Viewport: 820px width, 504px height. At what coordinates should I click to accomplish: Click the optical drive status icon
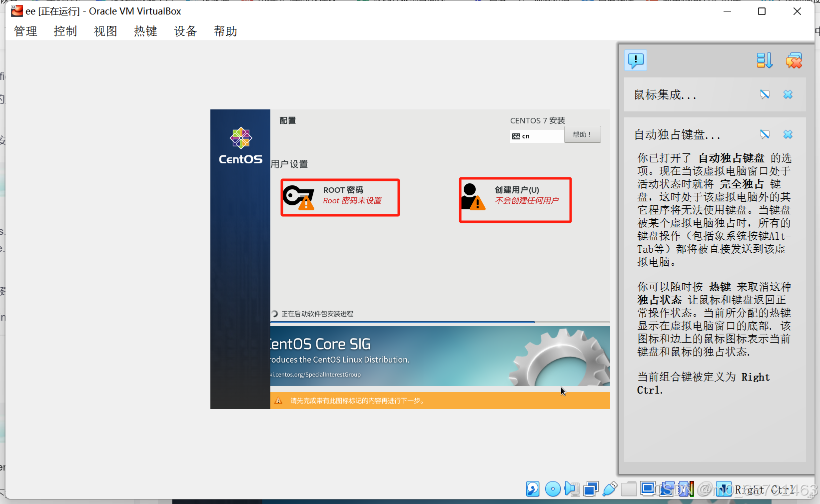tap(553, 489)
